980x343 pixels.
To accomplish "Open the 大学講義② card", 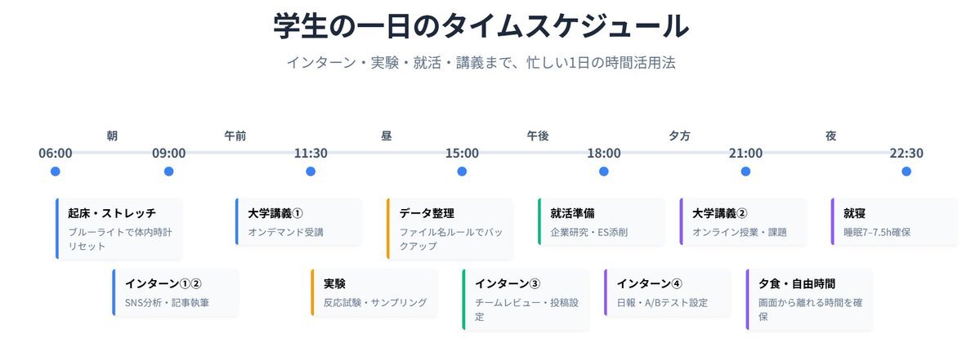I will pos(743,222).
